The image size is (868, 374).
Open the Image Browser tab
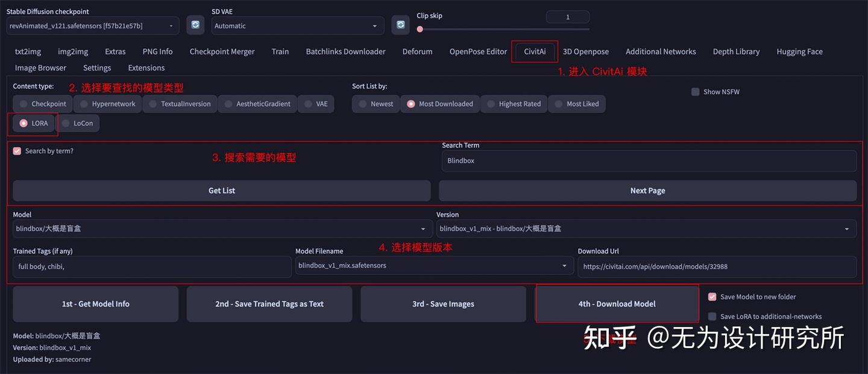point(40,68)
